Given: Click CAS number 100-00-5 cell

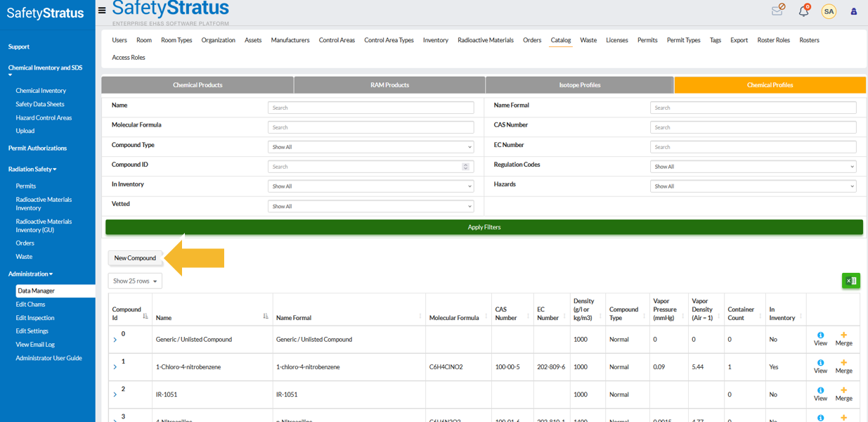Looking at the screenshot, I should 511,367.
